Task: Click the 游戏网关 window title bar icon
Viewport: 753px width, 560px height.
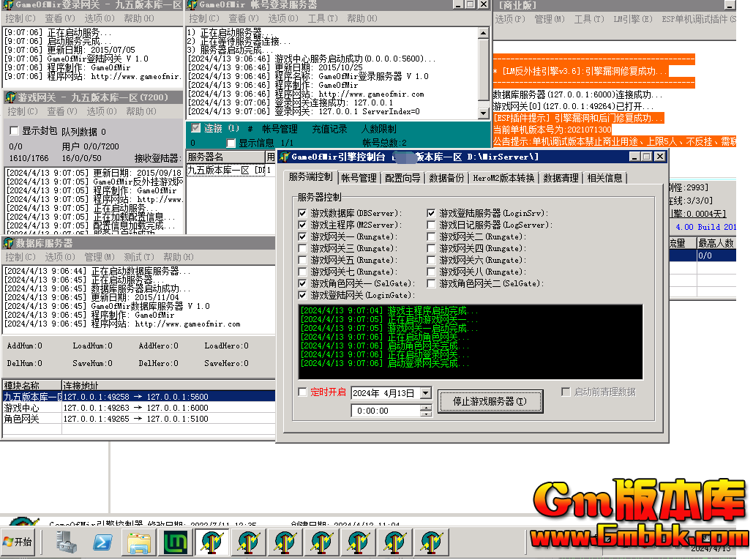Action: tap(10, 97)
